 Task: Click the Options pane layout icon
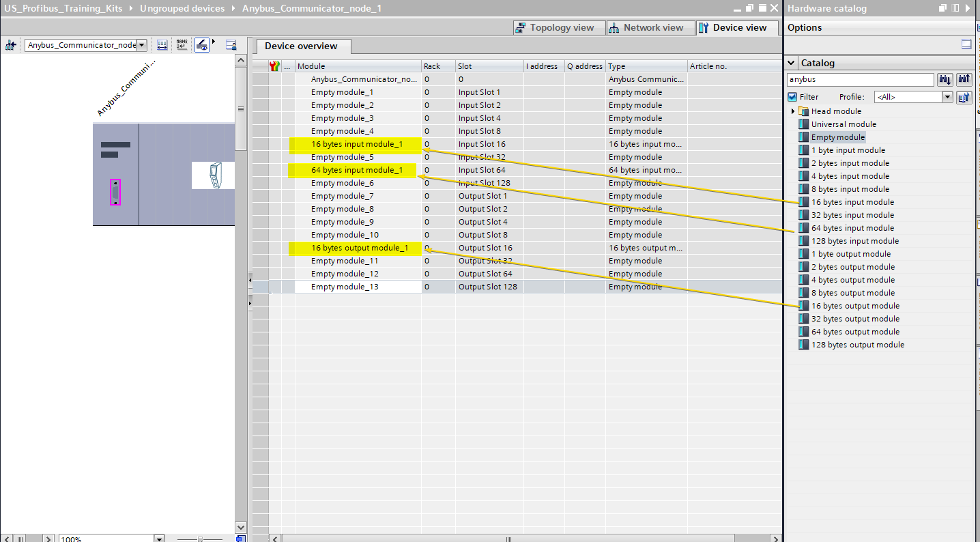click(x=966, y=44)
